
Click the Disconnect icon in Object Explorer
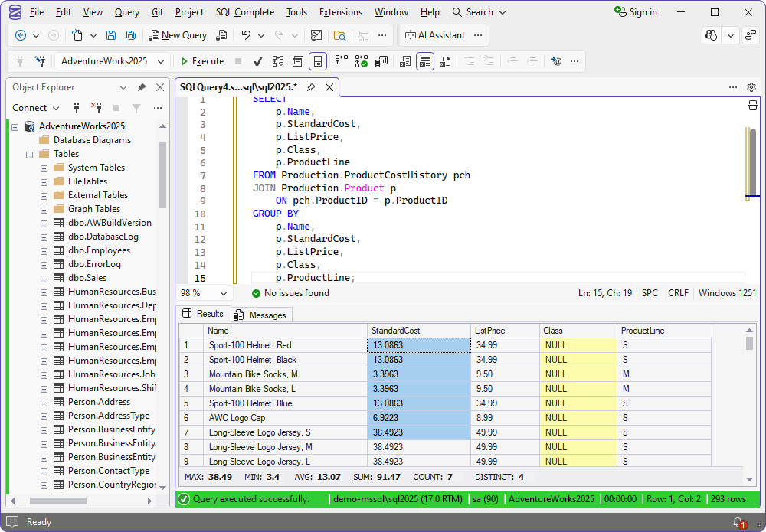coord(97,108)
